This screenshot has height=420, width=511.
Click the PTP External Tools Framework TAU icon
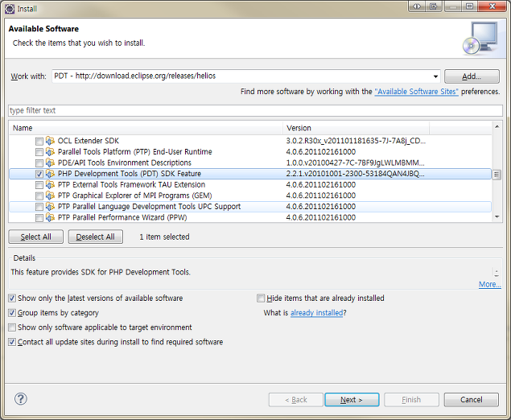(50, 185)
